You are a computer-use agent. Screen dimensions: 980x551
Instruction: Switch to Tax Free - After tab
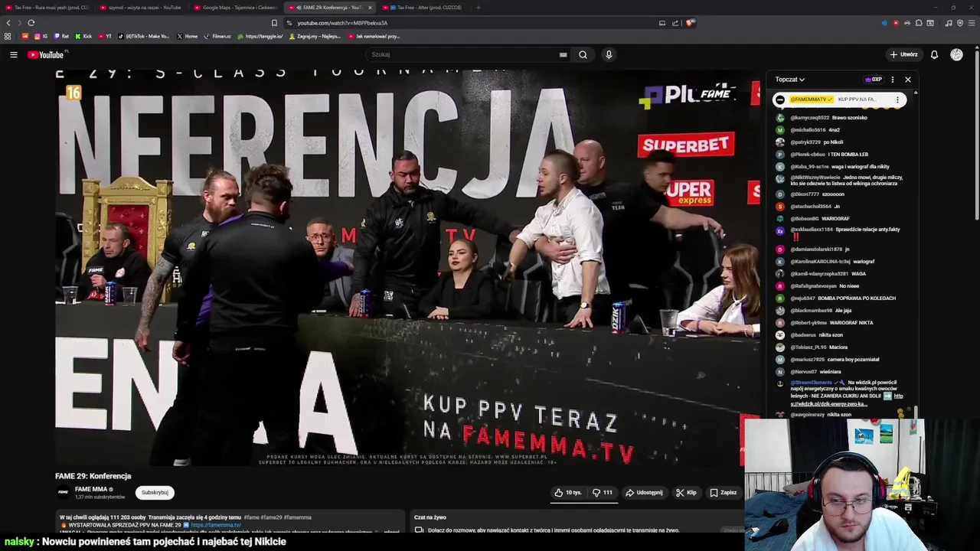pos(424,8)
